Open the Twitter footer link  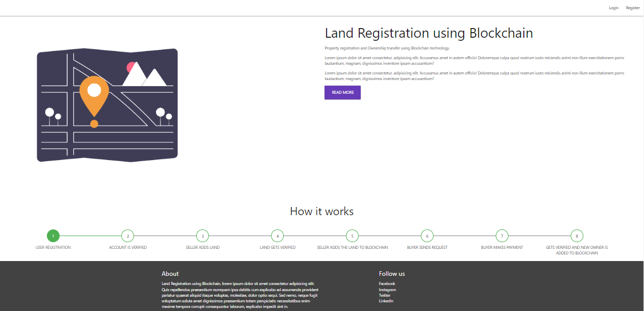tap(385, 295)
